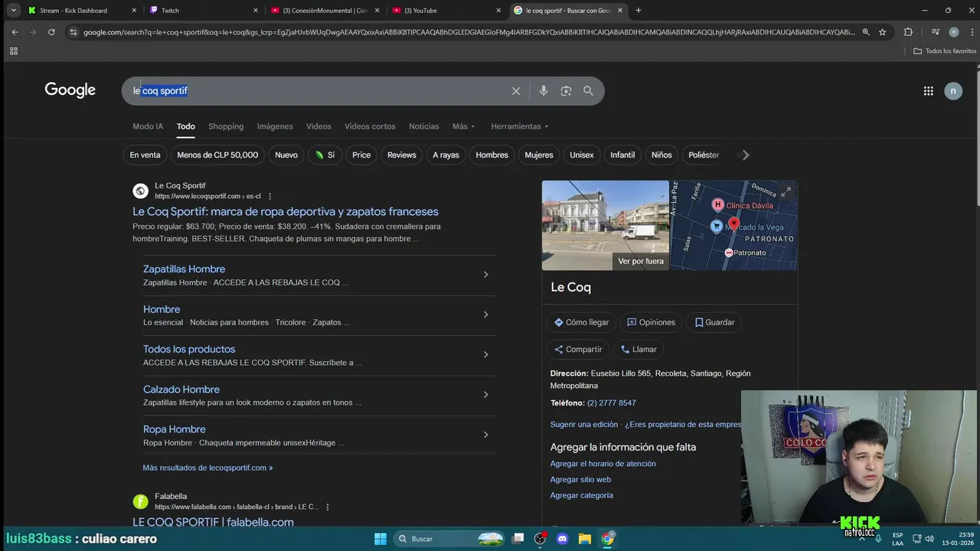Viewport: 980px width, 551px height.
Task: Click the 'Cómo llegar' directions button
Action: coord(582,322)
